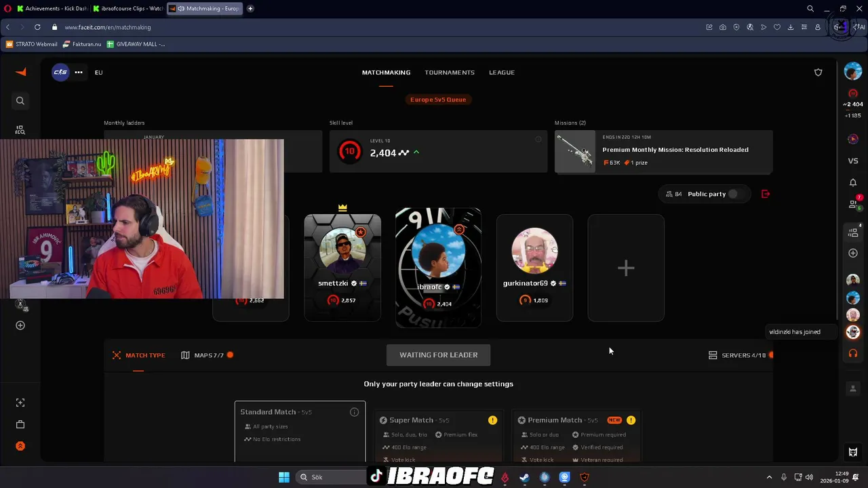Open the browser downloads icon
This screenshot has width=868, height=488.
(x=791, y=27)
